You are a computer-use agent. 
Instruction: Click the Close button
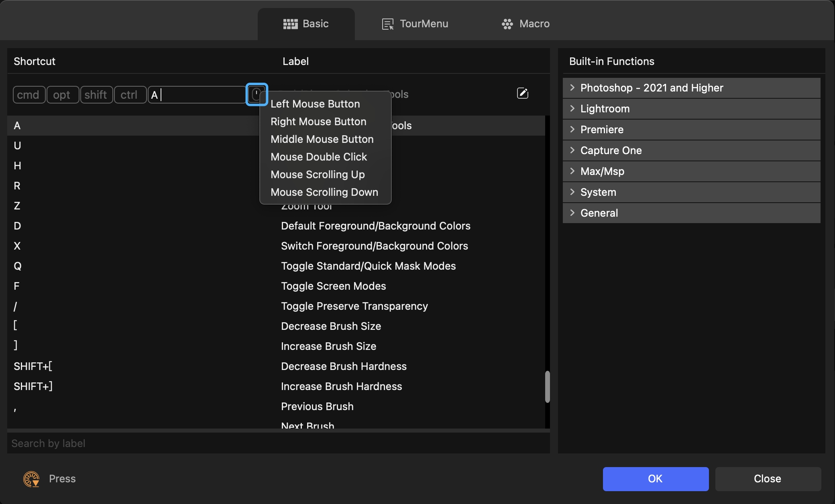(768, 479)
